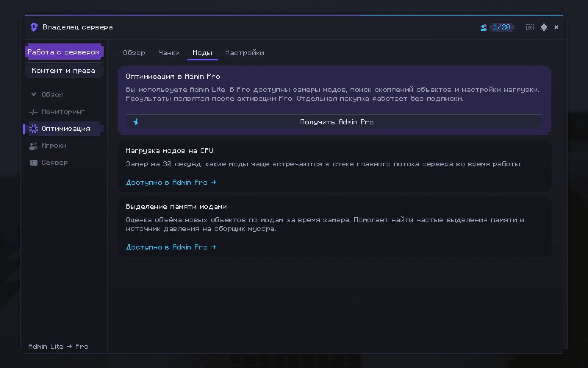Follow Доступно в Admin Pro under CPU load

click(171, 182)
